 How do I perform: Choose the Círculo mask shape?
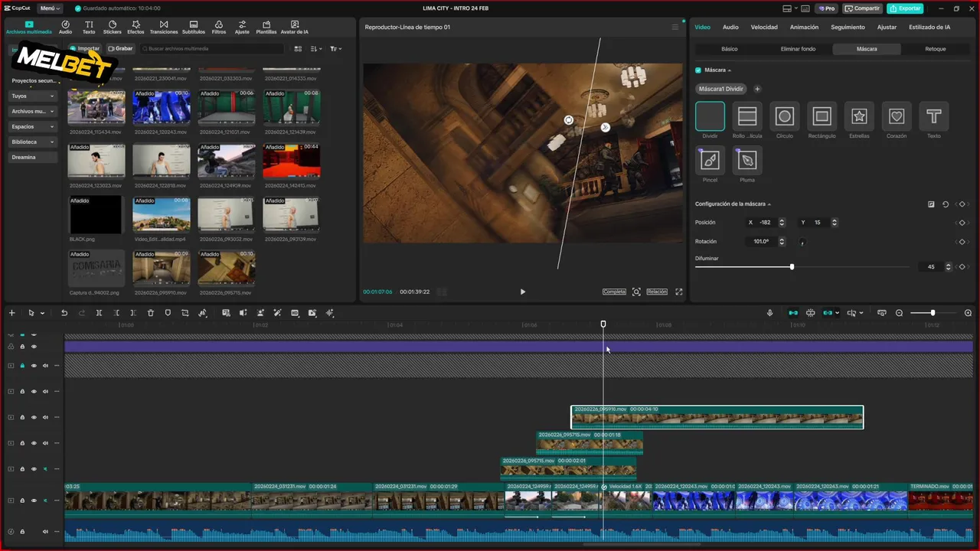coord(784,116)
